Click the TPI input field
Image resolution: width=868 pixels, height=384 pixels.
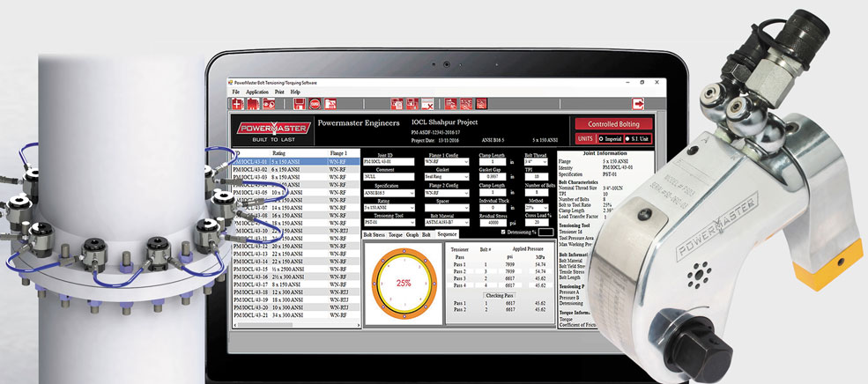537,176
